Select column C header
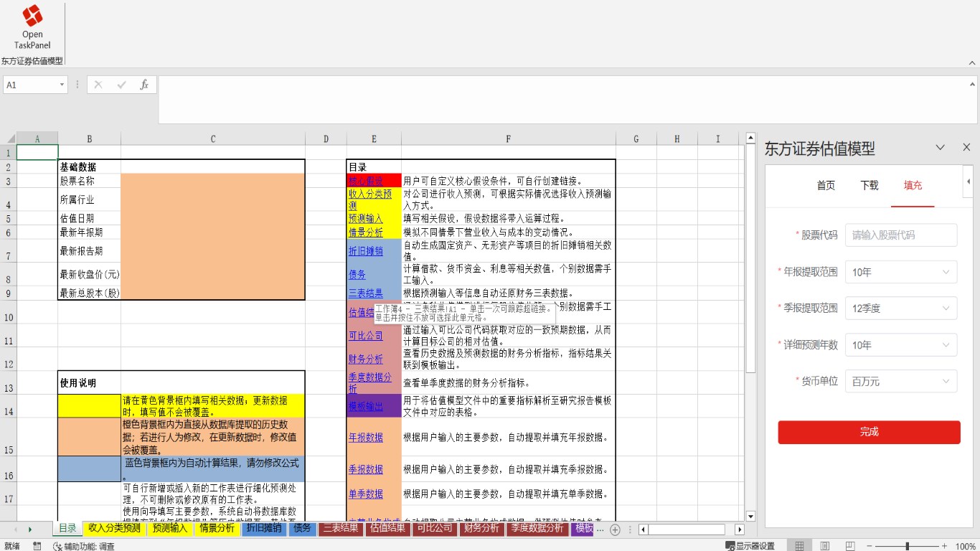This screenshot has width=980, height=551. coord(213,139)
